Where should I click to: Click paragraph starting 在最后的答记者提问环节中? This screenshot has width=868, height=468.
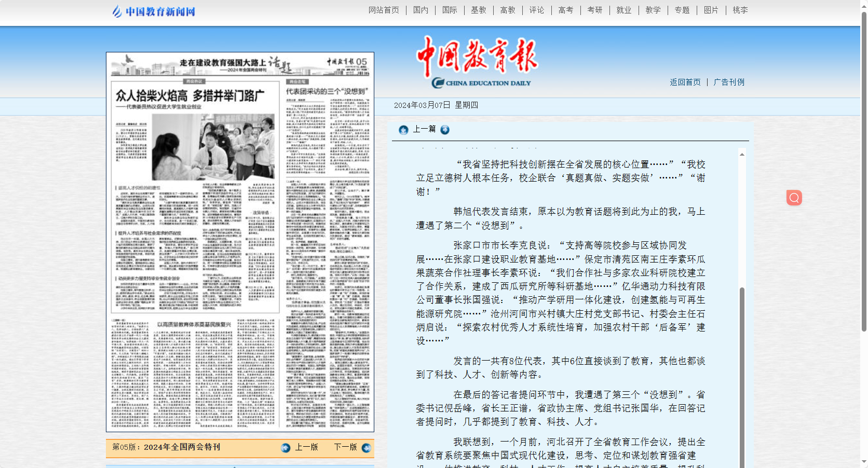coord(561,408)
